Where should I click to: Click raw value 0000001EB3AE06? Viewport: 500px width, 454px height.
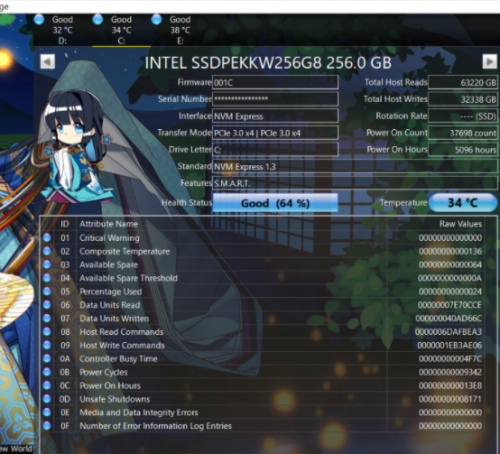(450, 345)
